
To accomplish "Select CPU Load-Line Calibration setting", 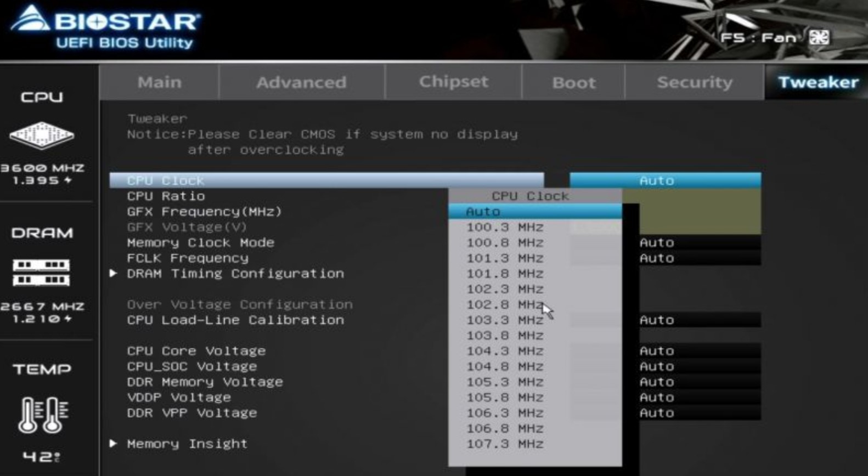I will click(x=235, y=320).
